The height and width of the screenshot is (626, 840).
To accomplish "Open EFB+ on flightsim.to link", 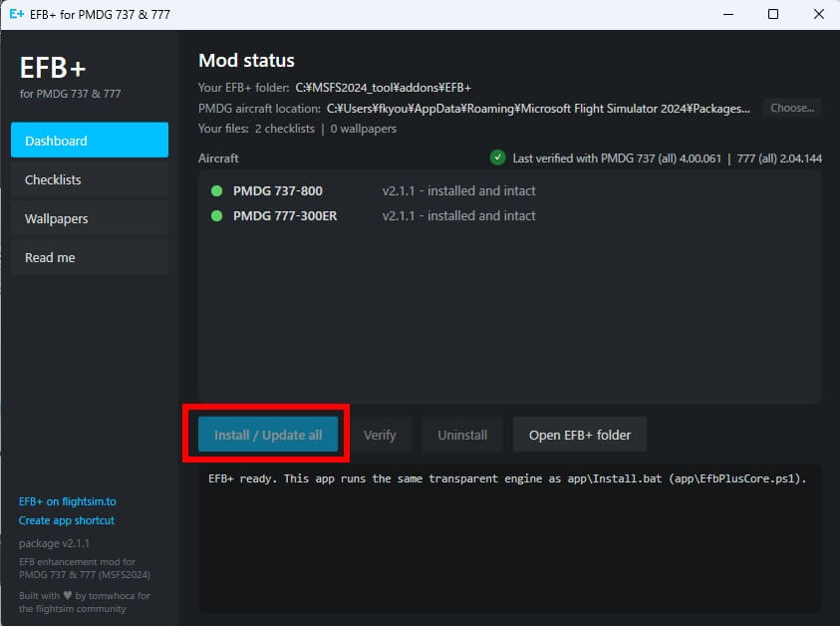I will click(x=68, y=501).
